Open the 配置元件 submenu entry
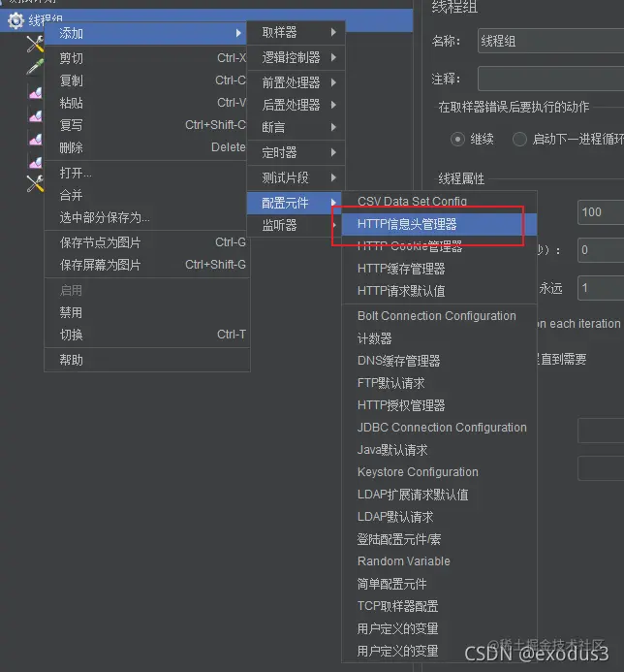The image size is (624, 672). click(295, 203)
